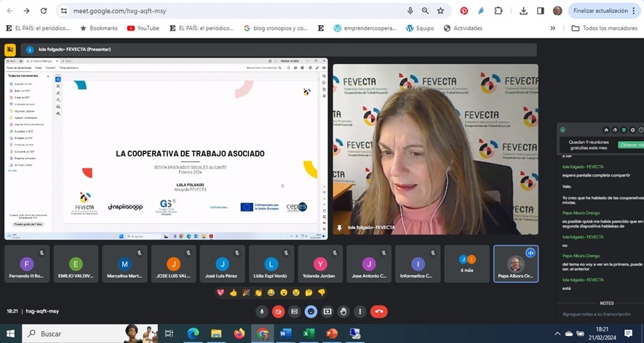Select EMILIO VALDIV participant tile

(x=76, y=264)
